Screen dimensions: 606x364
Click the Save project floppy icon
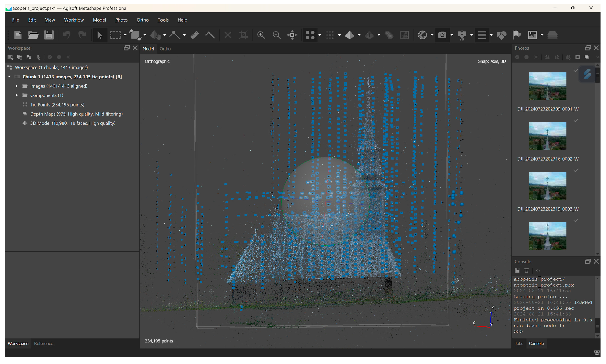click(49, 35)
